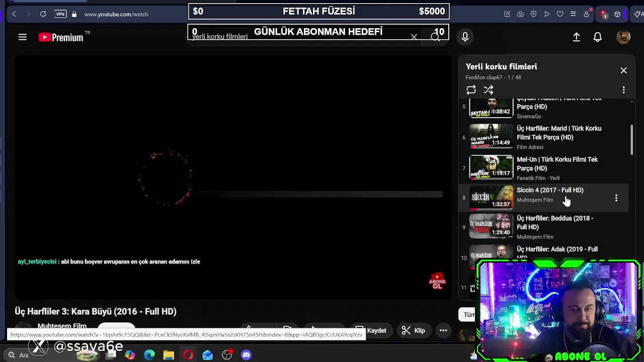Open the upload/create icon
Viewport: 644px width, 362px height.
577,37
